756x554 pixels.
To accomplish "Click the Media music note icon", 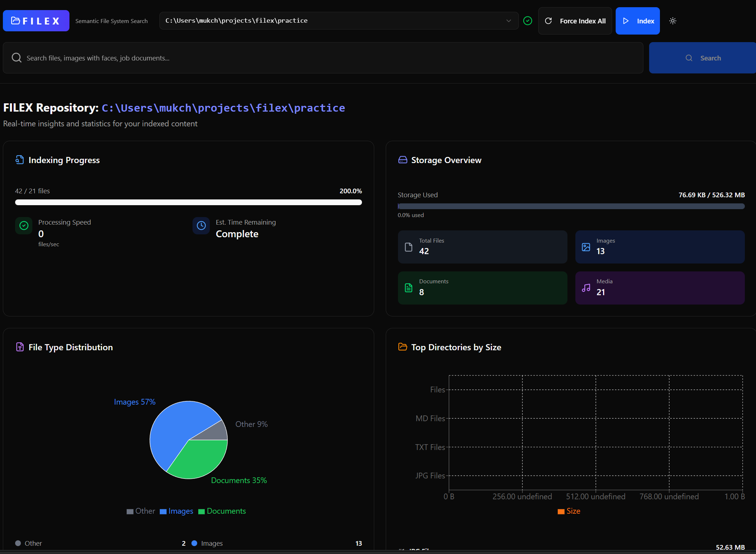I will 586,288.
